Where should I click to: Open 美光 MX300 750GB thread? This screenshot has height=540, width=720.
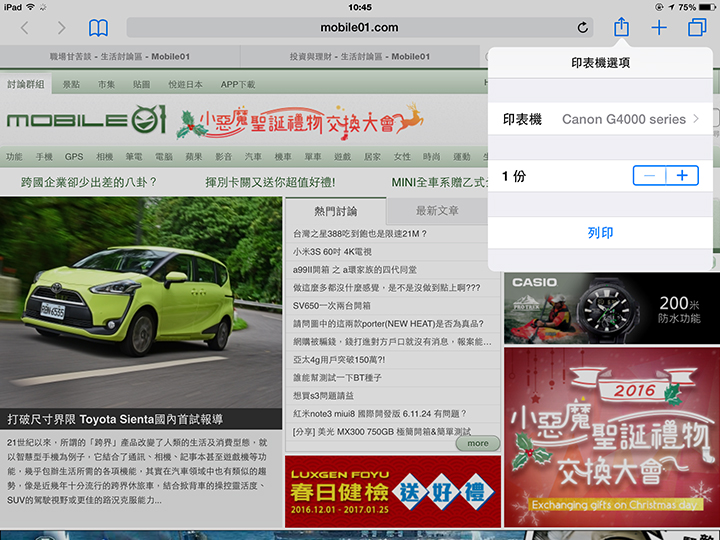coord(382,432)
